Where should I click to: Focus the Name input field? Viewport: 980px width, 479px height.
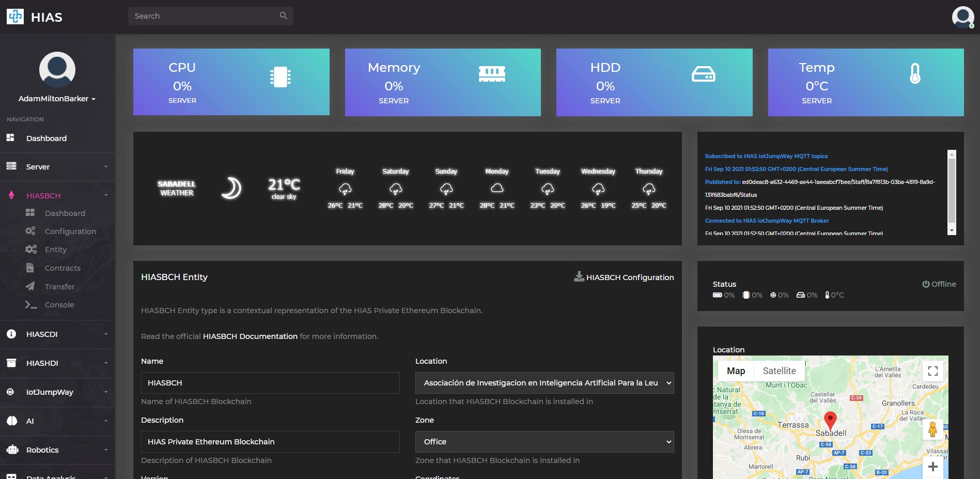pos(270,383)
